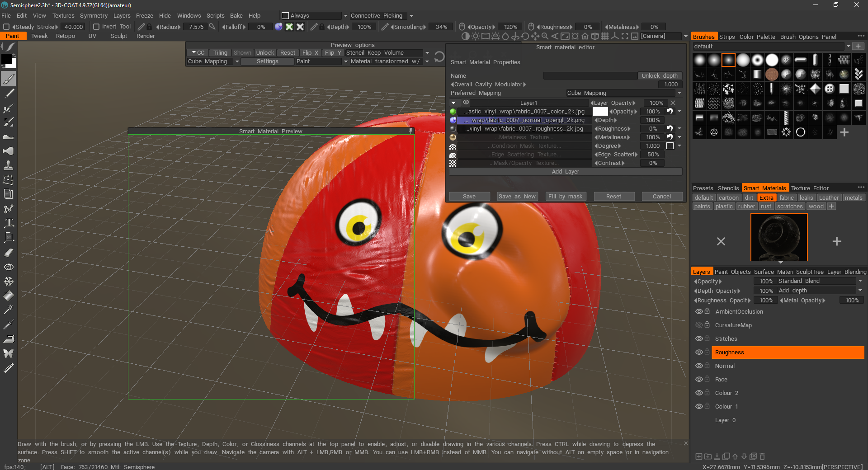The image size is (868, 470).
Task: Select the Brush tool in the left toolbar
Action: (x=9, y=79)
